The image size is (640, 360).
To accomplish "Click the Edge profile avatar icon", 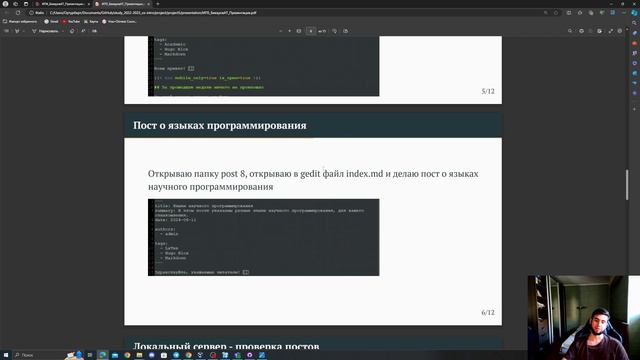I will [5, 4].
